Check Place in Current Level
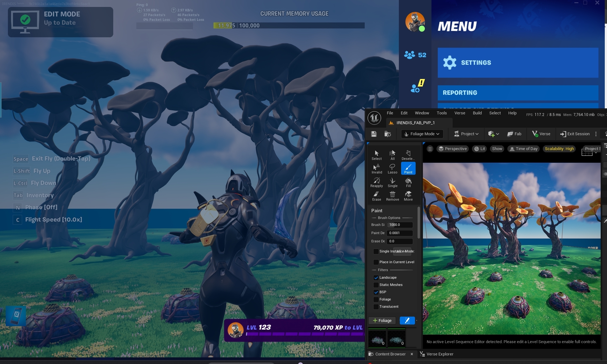 coord(376,262)
